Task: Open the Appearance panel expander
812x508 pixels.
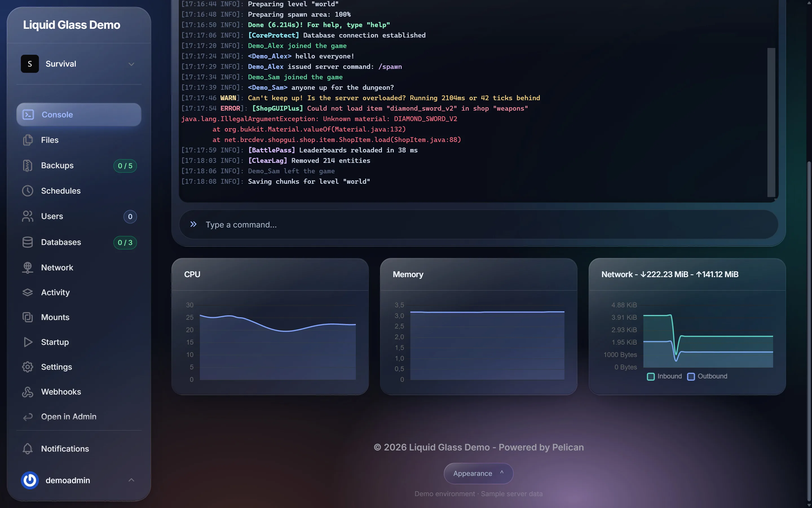Action: (478, 473)
